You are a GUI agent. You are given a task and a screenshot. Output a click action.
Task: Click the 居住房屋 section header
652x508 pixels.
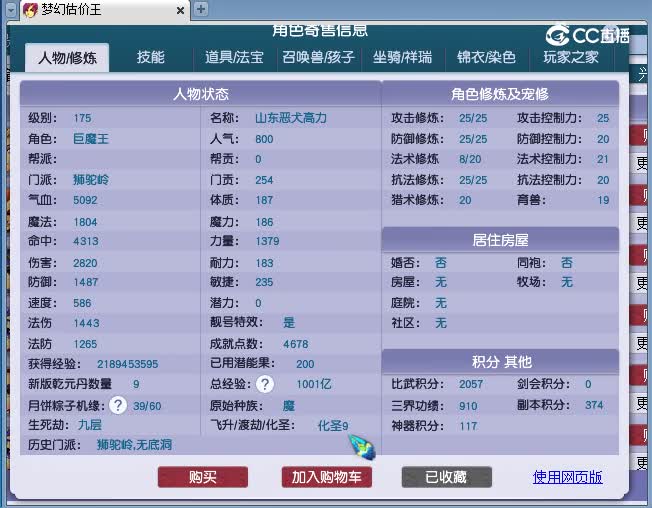click(500, 240)
